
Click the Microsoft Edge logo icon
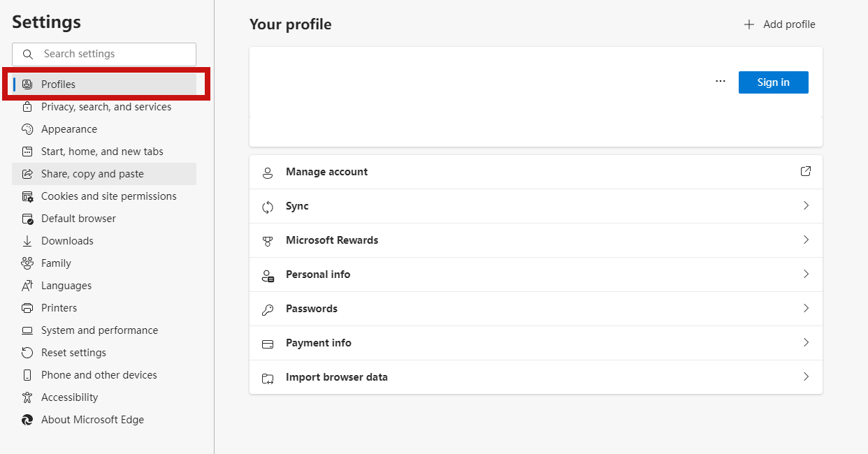pyautogui.click(x=27, y=420)
